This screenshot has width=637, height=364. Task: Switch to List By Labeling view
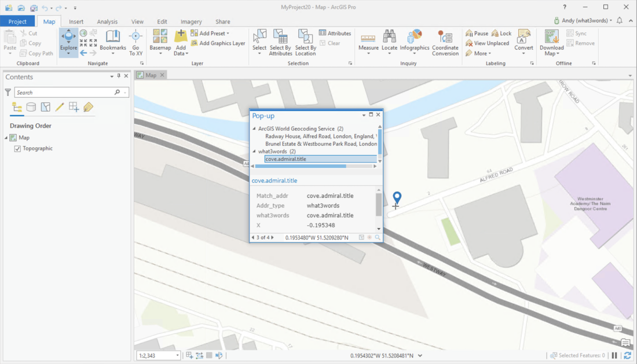pos(88,107)
